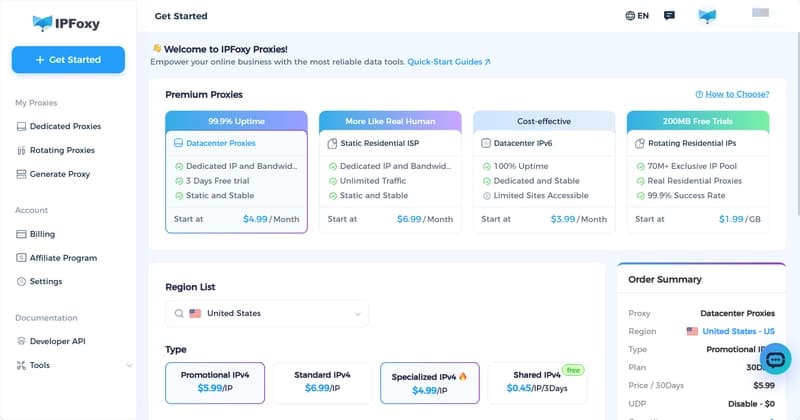Click the Get Started page title
The image size is (800, 420).
click(x=181, y=16)
